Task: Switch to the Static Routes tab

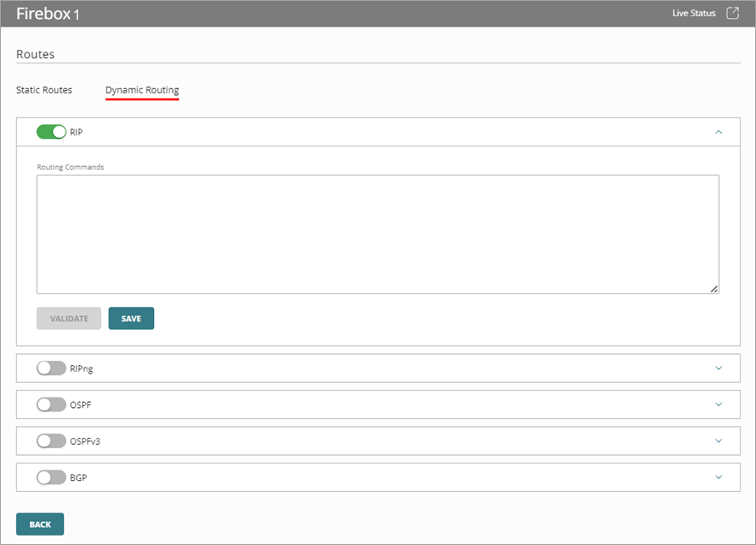Action: [44, 89]
